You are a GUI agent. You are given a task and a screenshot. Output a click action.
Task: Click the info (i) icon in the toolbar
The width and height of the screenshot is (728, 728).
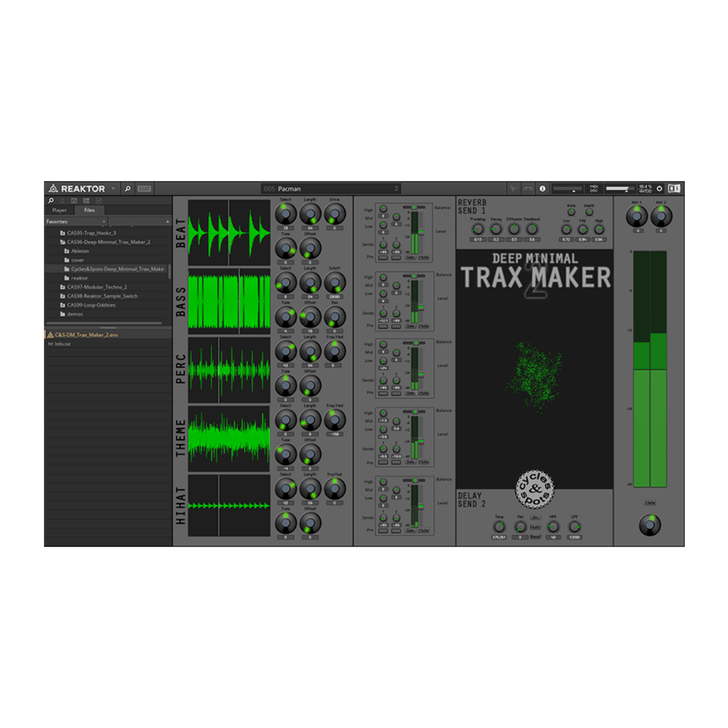(x=542, y=189)
